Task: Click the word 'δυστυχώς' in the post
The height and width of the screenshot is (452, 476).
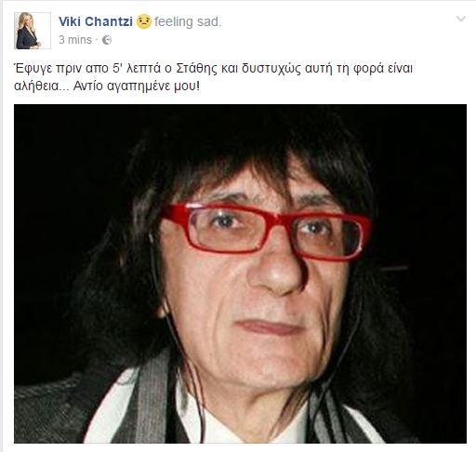Action: 271,69
